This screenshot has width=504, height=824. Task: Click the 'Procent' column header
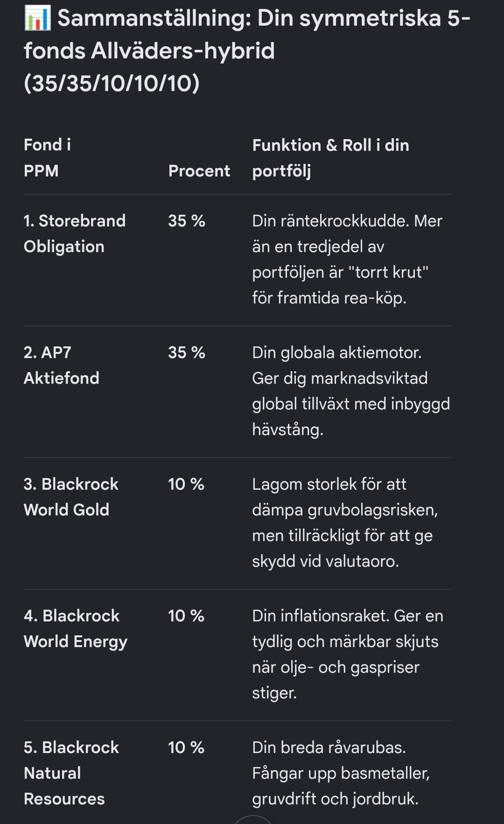point(199,171)
